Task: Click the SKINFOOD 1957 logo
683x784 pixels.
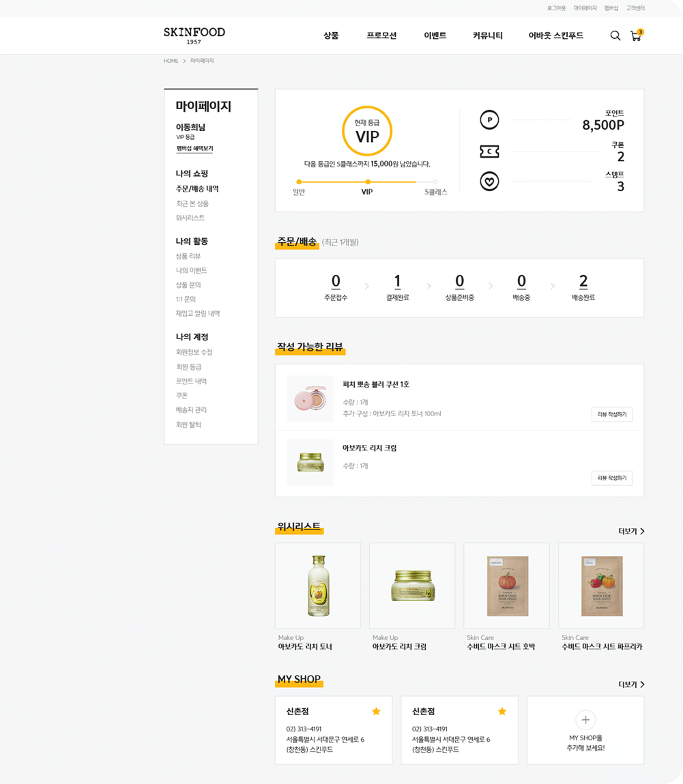Action: [194, 35]
